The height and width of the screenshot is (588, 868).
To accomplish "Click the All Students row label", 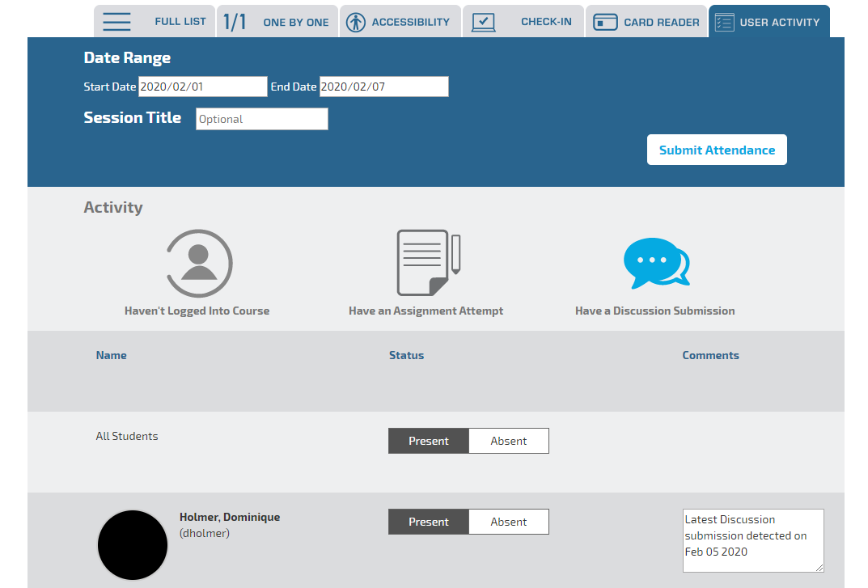I will [127, 436].
